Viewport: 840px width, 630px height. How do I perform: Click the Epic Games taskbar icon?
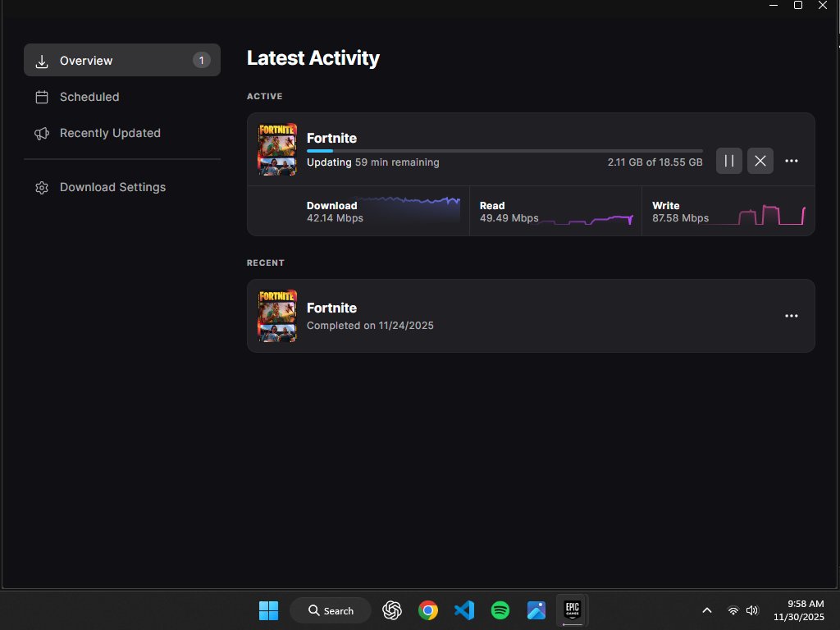pyautogui.click(x=572, y=610)
